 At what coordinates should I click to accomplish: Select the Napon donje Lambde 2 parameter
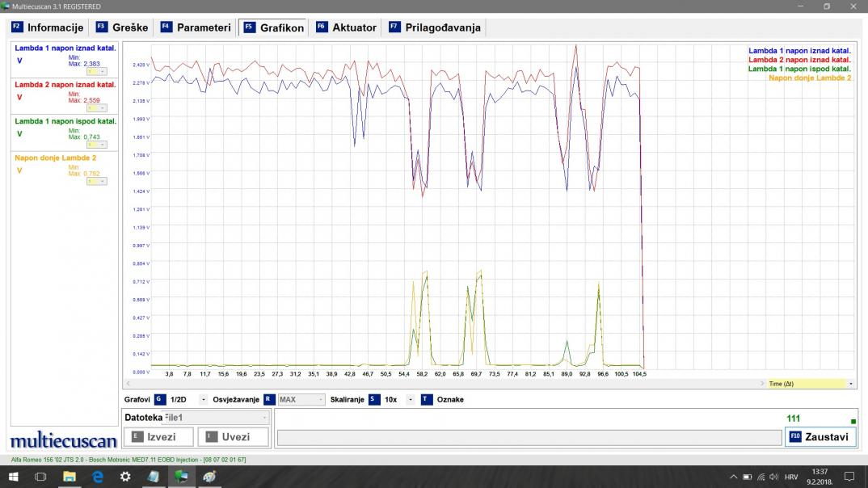(55, 158)
